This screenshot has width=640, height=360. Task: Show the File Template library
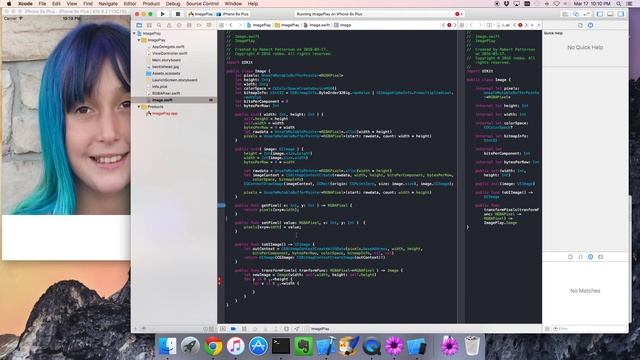(570, 257)
